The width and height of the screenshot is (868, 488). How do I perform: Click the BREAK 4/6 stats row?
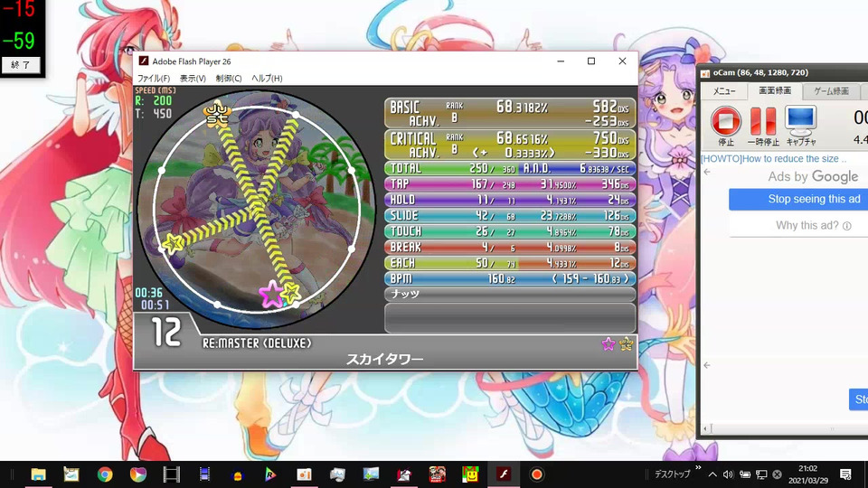pyautogui.click(x=510, y=247)
